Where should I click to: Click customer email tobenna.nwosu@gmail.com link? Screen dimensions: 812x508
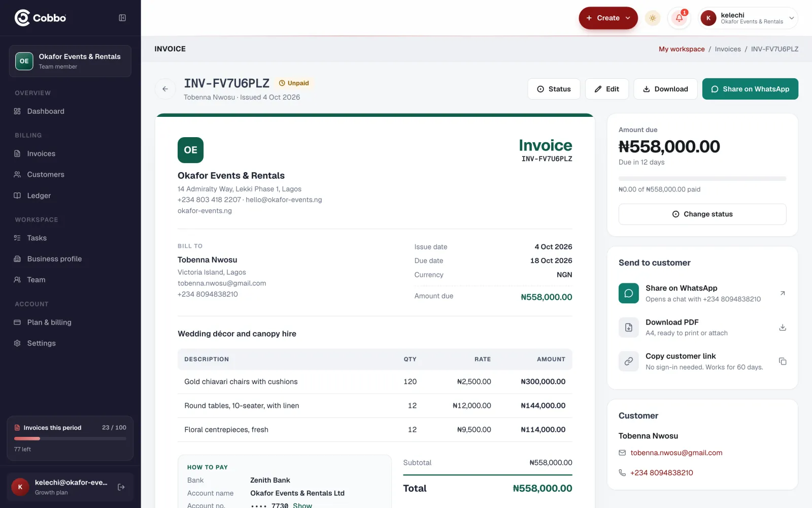(x=676, y=453)
